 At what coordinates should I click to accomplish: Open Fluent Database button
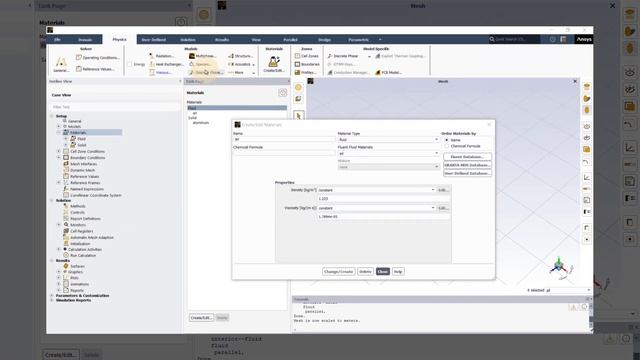467,157
